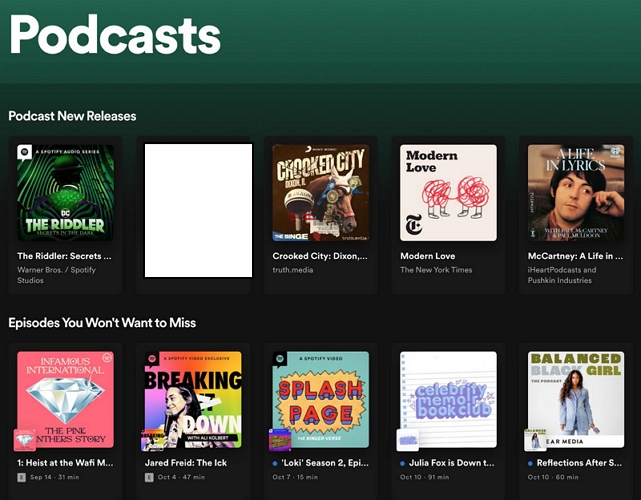Open the Breaking Down episode artwork
Screen dimensions: 641x500
click(x=193, y=399)
